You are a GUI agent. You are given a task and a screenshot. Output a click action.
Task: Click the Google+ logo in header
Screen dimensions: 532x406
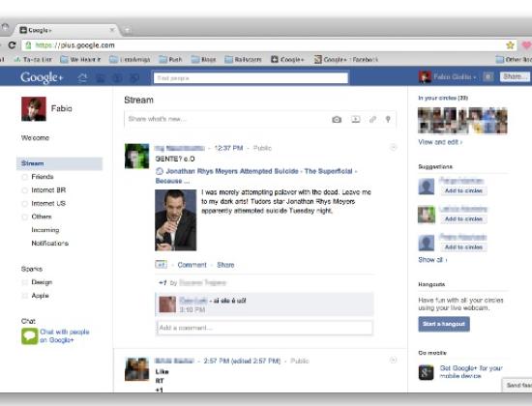[x=42, y=77]
